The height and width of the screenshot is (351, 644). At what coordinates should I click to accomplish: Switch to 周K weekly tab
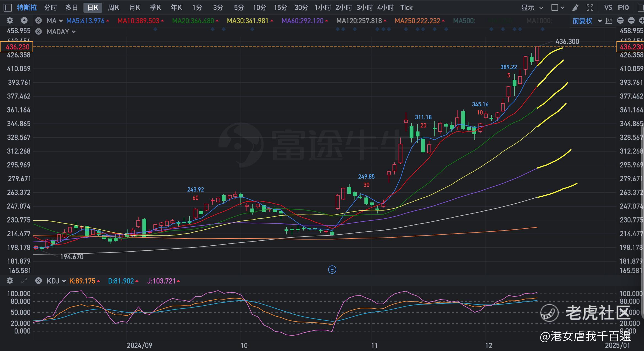tap(113, 8)
